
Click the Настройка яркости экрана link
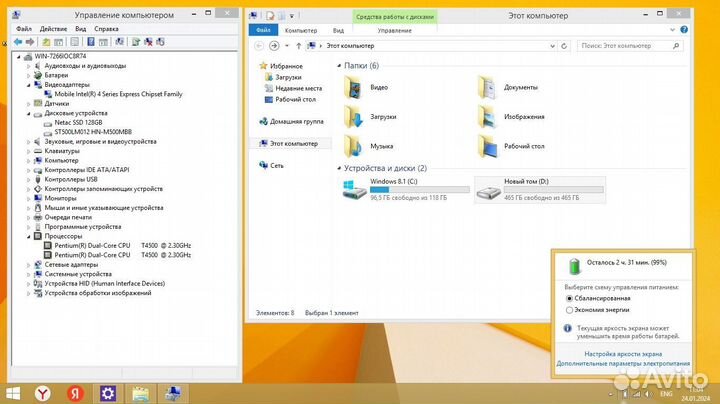tap(623, 354)
